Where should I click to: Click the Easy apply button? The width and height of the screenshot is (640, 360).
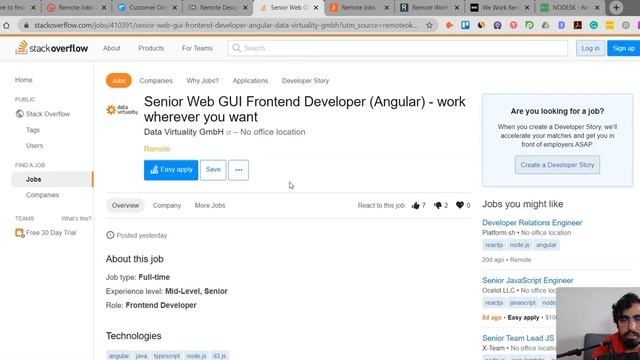tap(171, 170)
